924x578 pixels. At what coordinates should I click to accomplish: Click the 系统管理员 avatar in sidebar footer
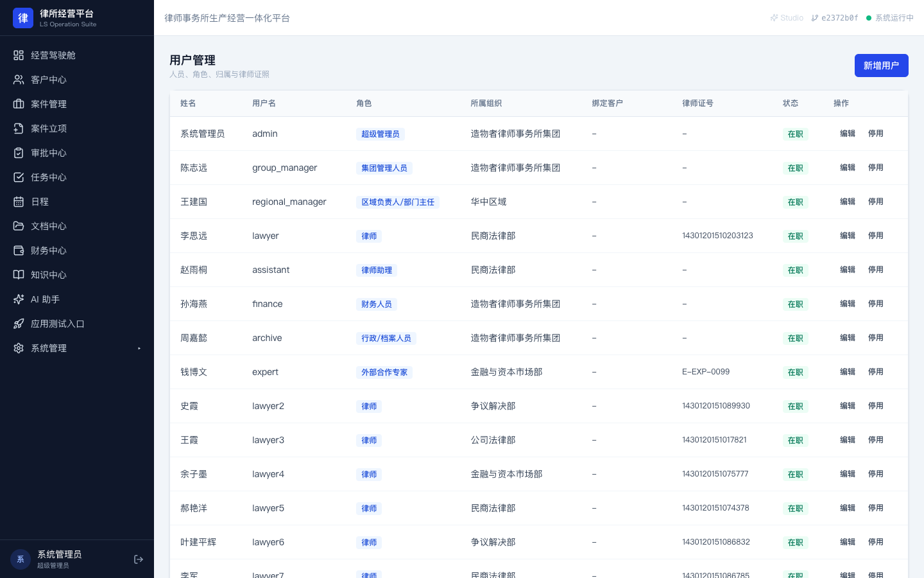coord(21,559)
